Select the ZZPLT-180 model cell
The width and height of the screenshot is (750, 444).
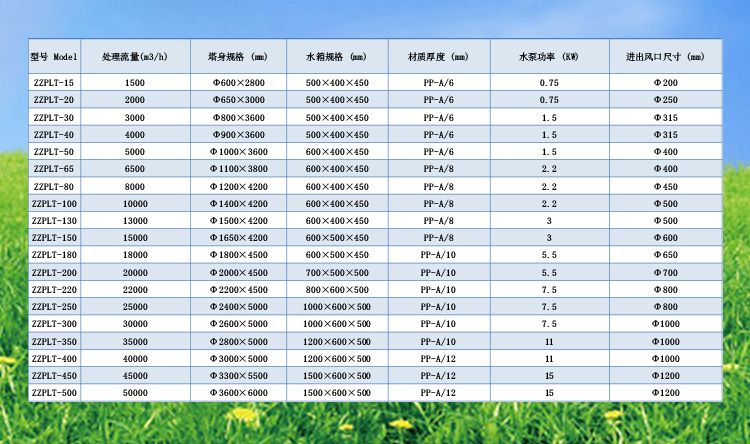point(54,255)
